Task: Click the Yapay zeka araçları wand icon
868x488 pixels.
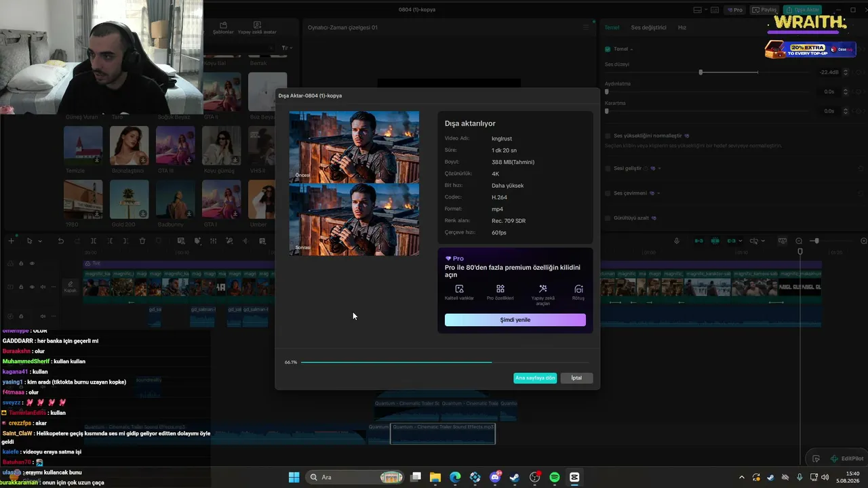Action: (x=542, y=289)
